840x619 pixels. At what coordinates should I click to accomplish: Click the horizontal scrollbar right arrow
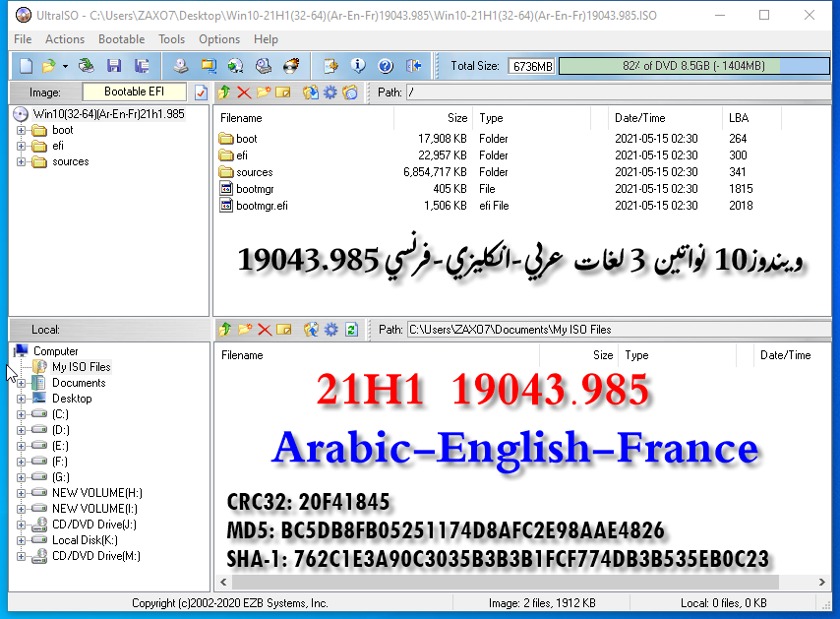point(821,582)
